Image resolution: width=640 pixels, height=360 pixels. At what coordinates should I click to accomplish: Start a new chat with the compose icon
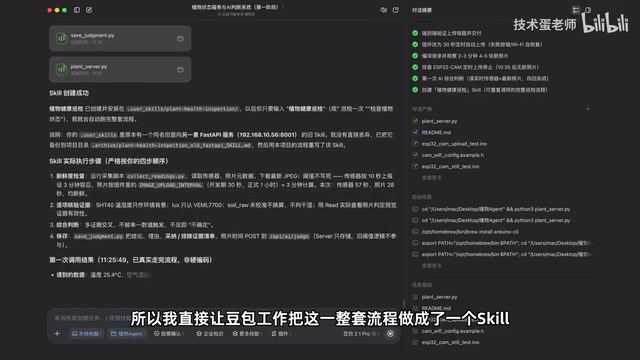pos(89,10)
